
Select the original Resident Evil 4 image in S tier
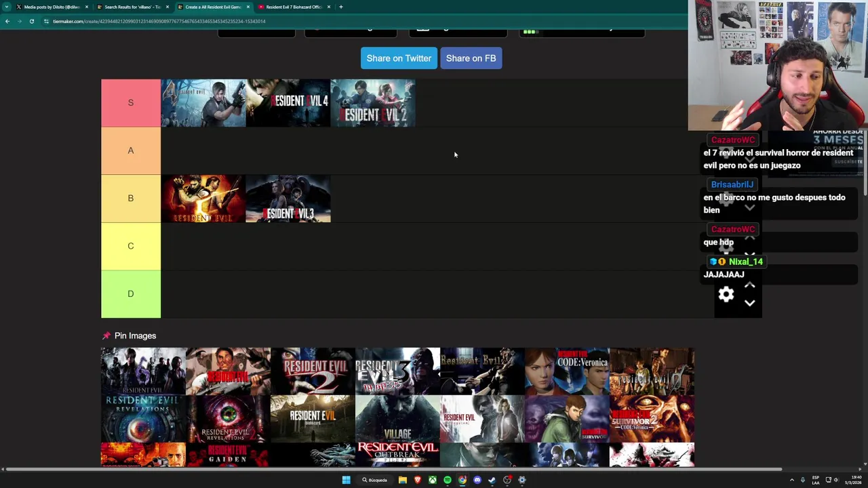203,103
